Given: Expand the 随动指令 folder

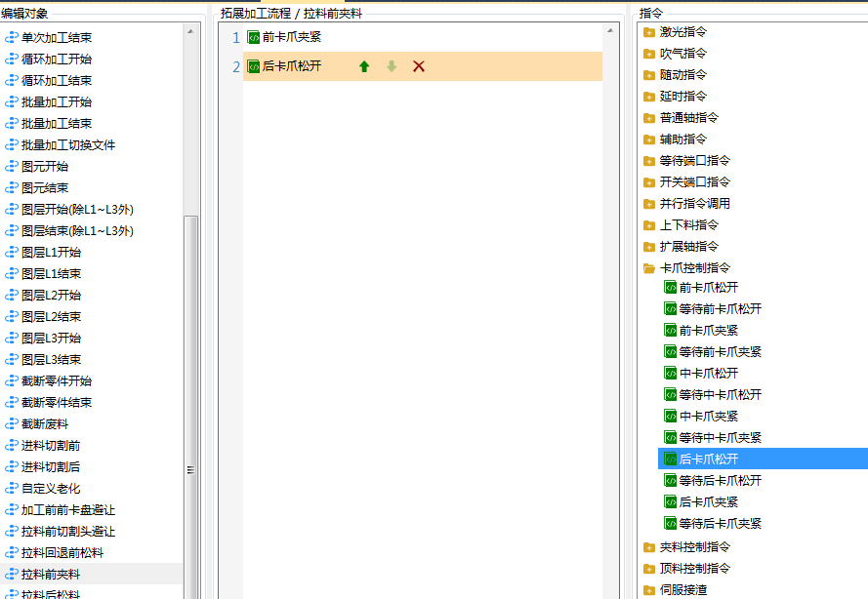Looking at the screenshot, I should (649, 75).
